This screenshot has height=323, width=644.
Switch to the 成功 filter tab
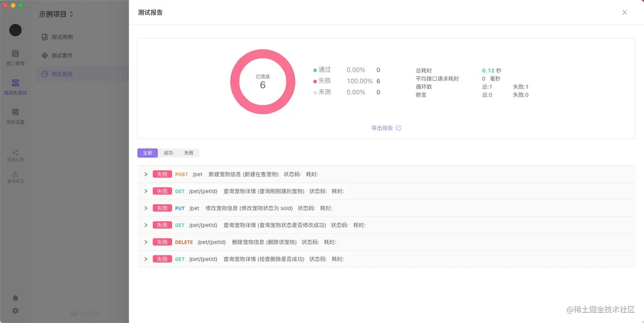pos(168,153)
